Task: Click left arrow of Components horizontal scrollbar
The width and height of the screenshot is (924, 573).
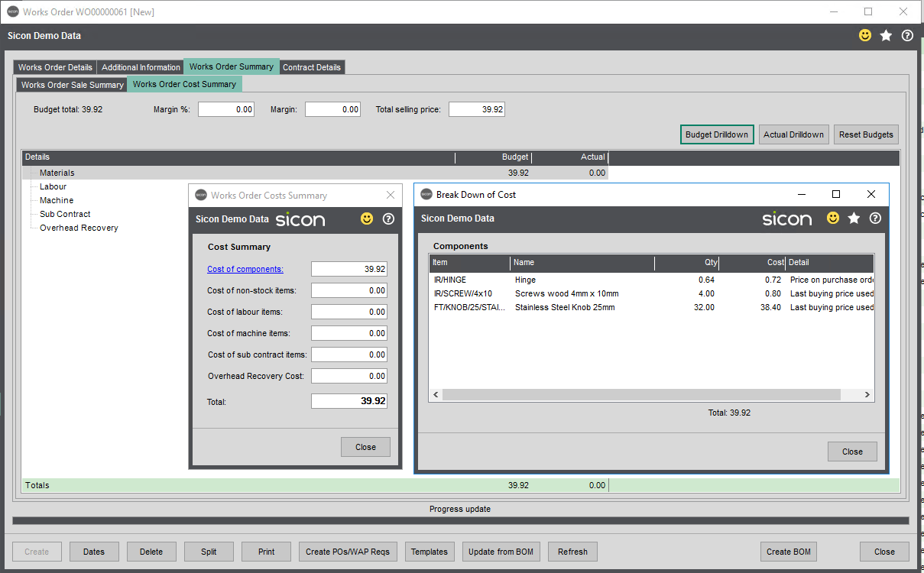Action: [436, 395]
